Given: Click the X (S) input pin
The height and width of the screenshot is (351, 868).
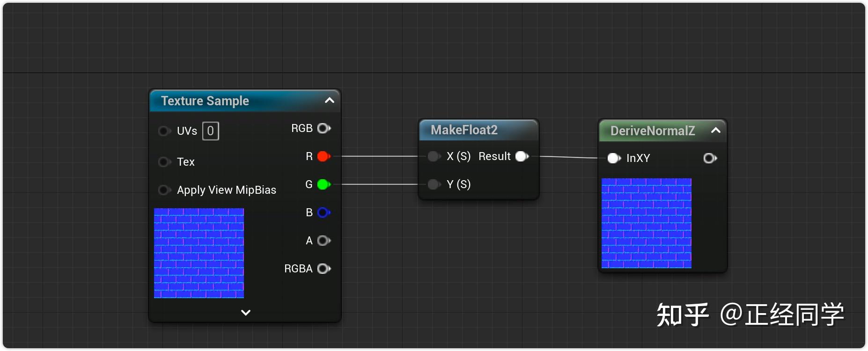Looking at the screenshot, I should tap(434, 156).
